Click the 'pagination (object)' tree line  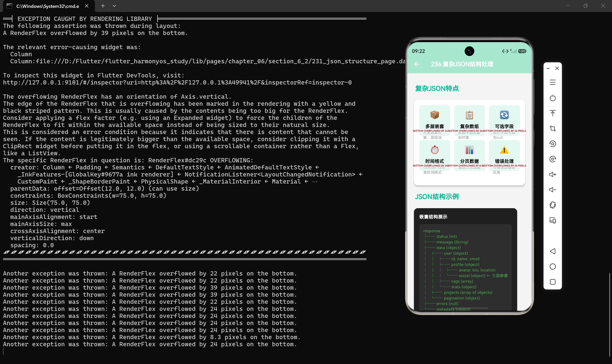[461, 298]
